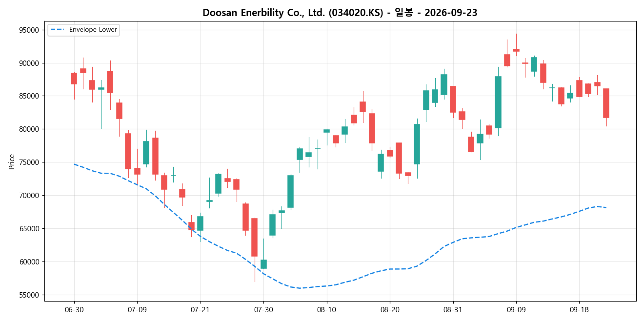The width and height of the screenshot is (644, 322).
Task: Click the lowest red candle before 07-30
Action: point(254,237)
